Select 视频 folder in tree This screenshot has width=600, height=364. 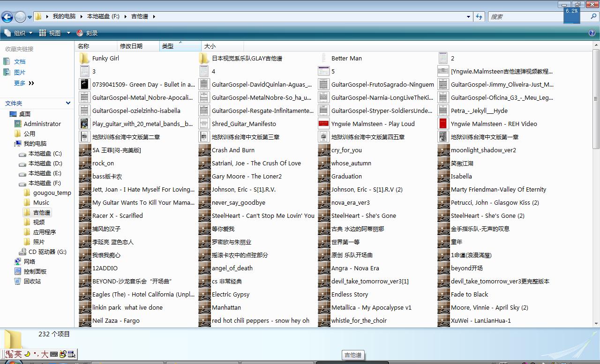pyautogui.click(x=34, y=222)
